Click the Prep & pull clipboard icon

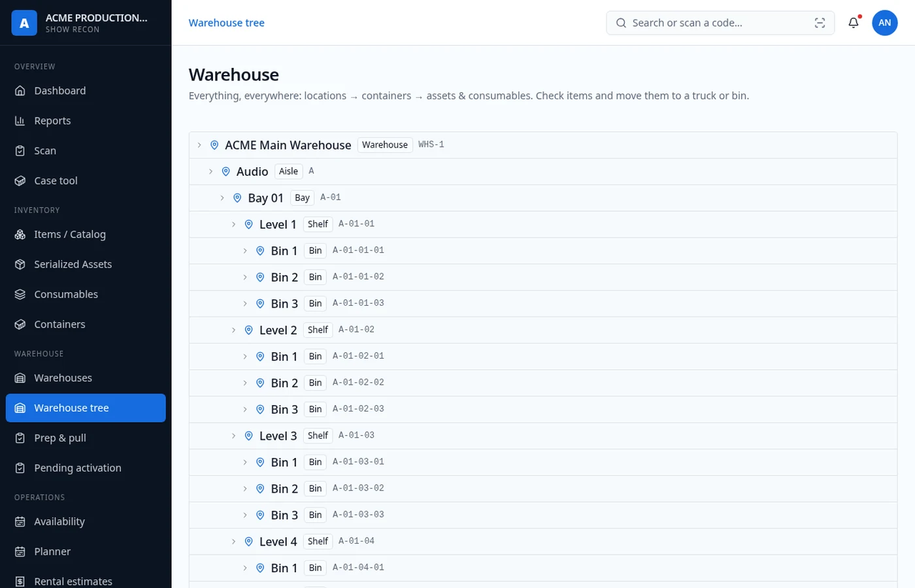point(20,438)
